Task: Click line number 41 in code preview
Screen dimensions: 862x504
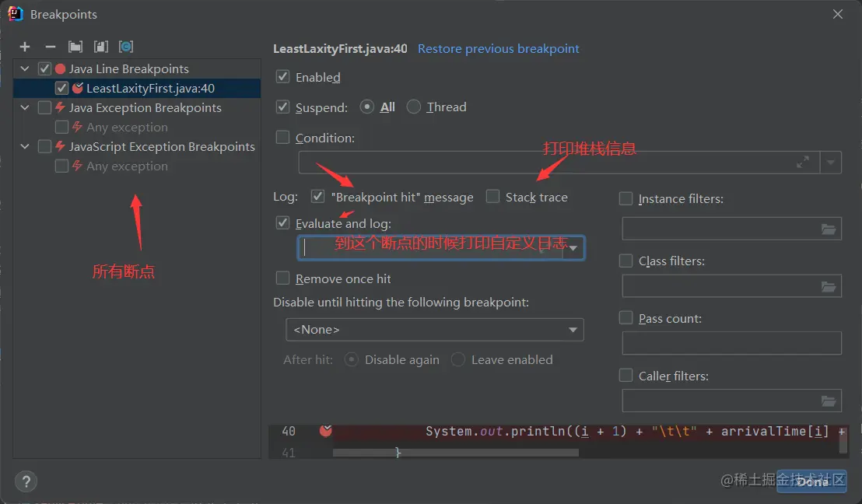Action: coord(289,453)
